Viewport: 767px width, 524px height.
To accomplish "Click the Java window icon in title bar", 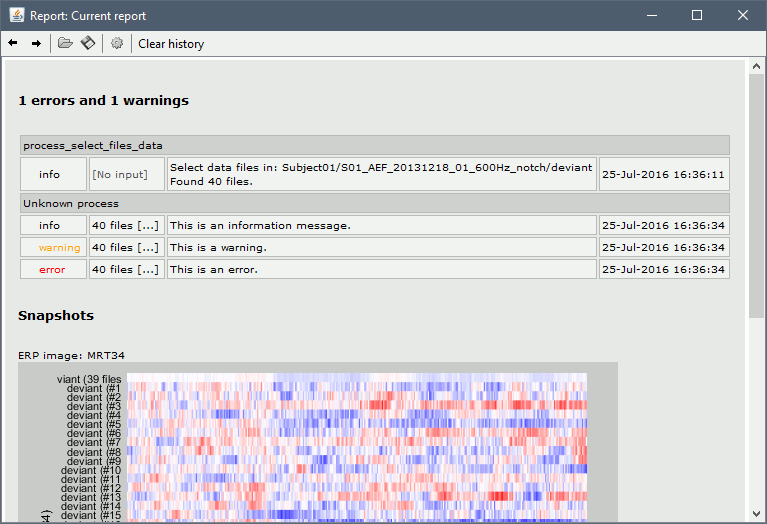I will pos(13,15).
